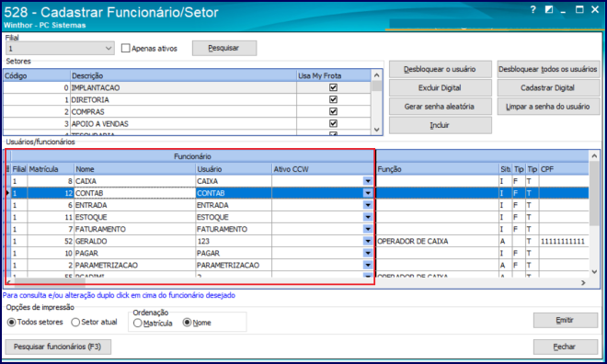Select the ESTOQUE usuário cell
Viewport: 607px width, 364px height.
click(234, 217)
